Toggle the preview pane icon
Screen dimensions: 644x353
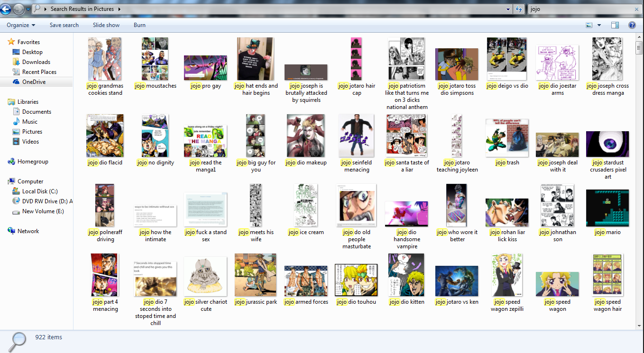pos(615,25)
